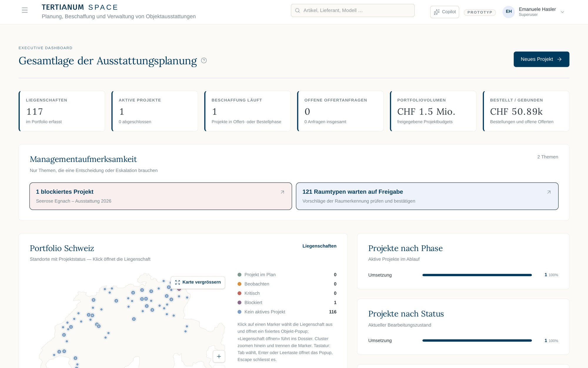Select the Offene Offertanfragen KPI card
The width and height of the screenshot is (588, 368).
(340, 111)
